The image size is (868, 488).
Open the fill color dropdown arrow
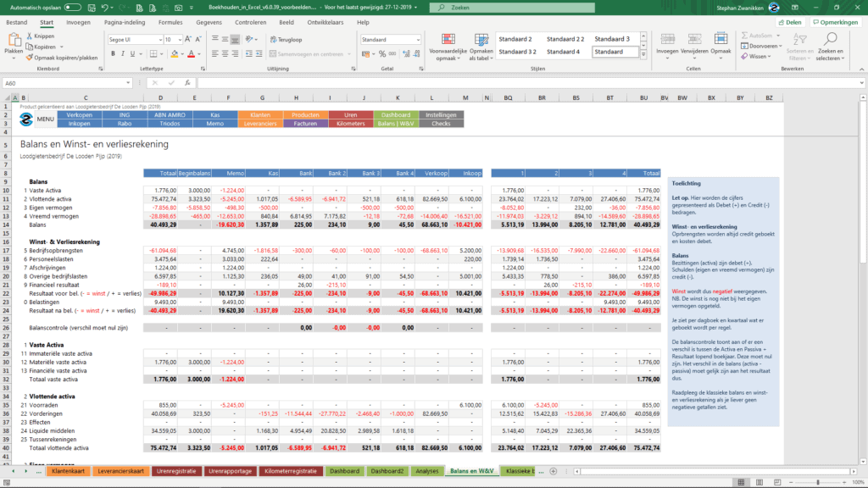tap(181, 53)
